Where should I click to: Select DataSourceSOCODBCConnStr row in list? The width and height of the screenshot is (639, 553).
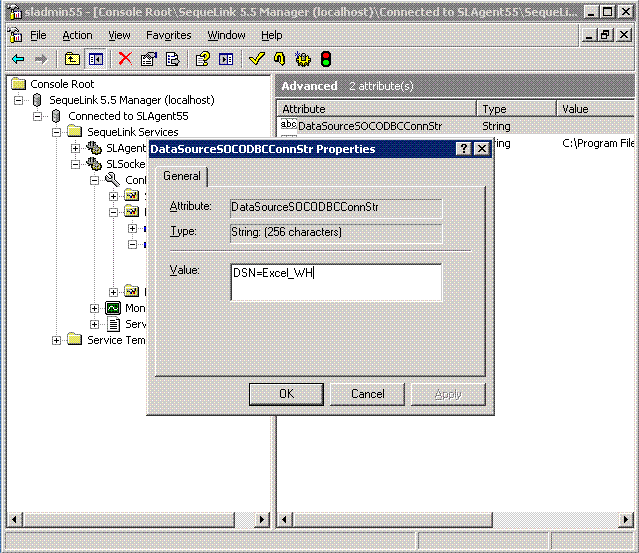pyautogui.click(x=455, y=126)
